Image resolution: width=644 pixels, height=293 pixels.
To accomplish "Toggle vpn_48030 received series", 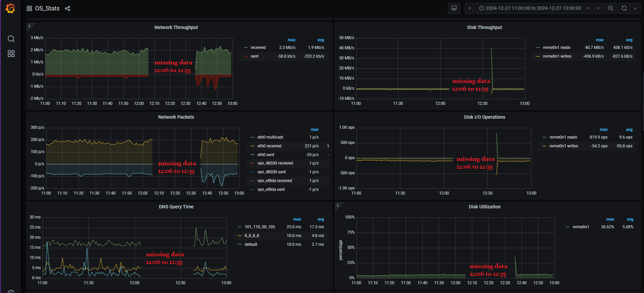I will pos(275,163).
